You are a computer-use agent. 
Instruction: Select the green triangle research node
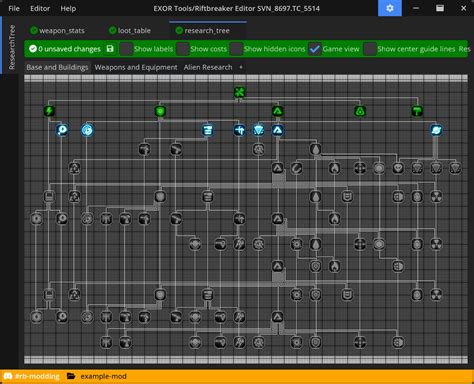coord(277,111)
